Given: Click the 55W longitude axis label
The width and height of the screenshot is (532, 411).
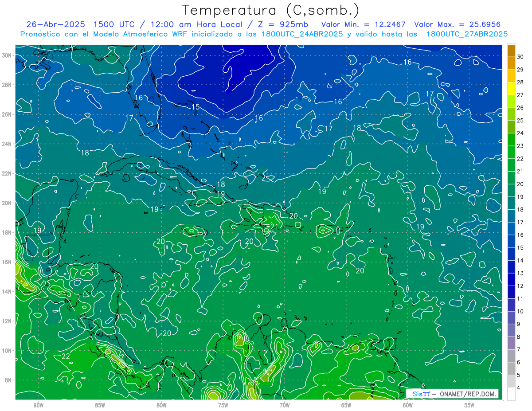Looking at the screenshot, I should point(469,405).
